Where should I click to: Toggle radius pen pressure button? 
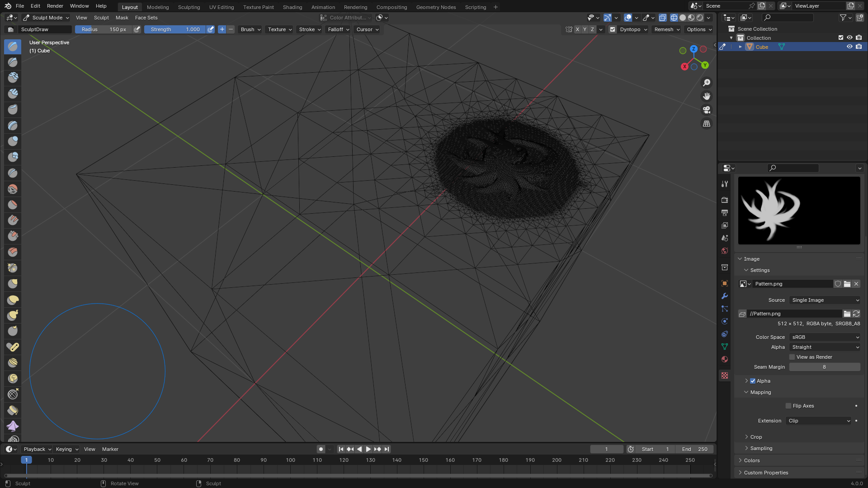[x=137, y=29]
